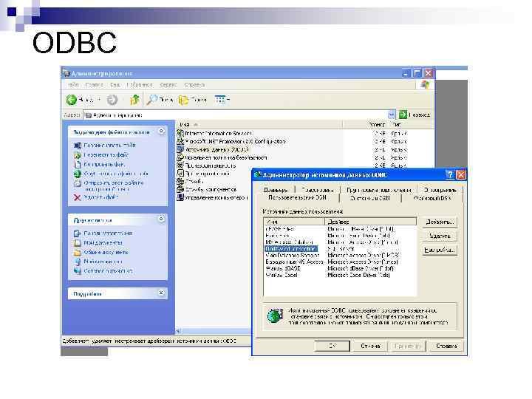Click the Общие документы folder icon
The image size is (532, 399).
coord(78,253)
